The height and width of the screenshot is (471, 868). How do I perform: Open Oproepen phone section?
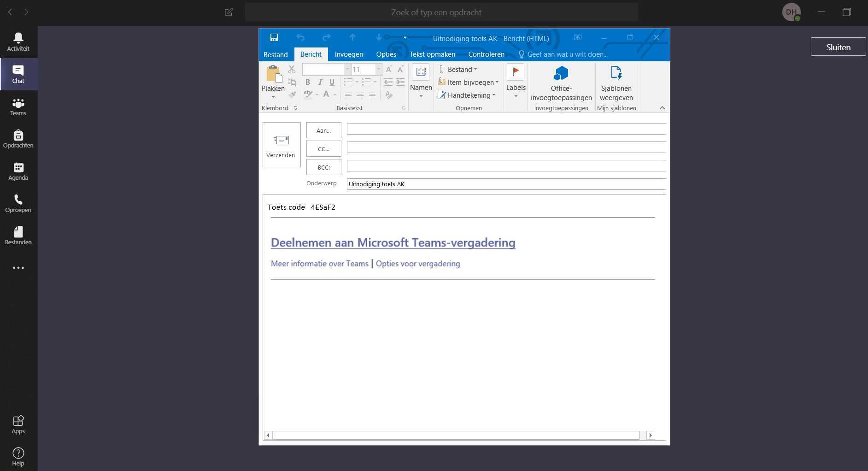[x=18, y=203]
